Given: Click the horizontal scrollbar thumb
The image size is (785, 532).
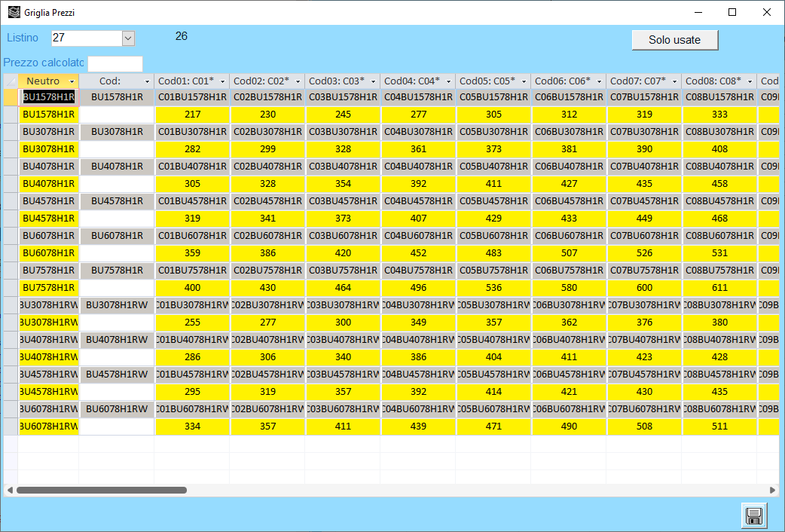Looking at the screenshot, I should coord(102,490).
